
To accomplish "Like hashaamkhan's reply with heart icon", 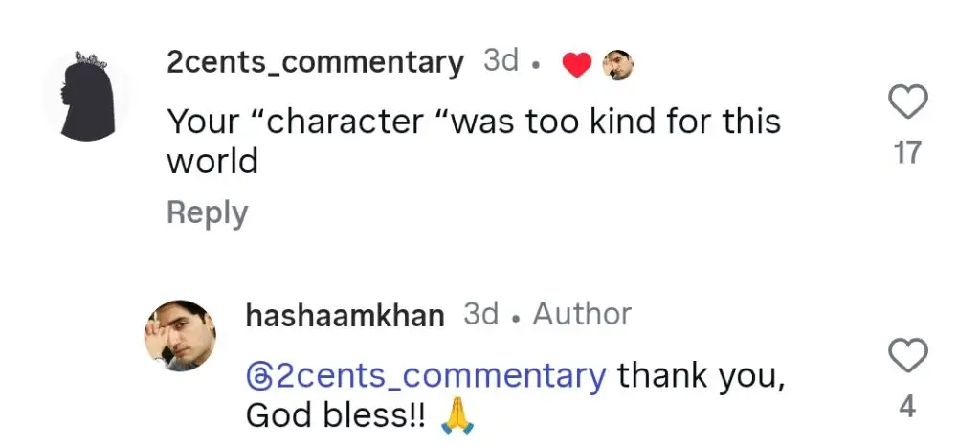I will click(x=907, y=357).
